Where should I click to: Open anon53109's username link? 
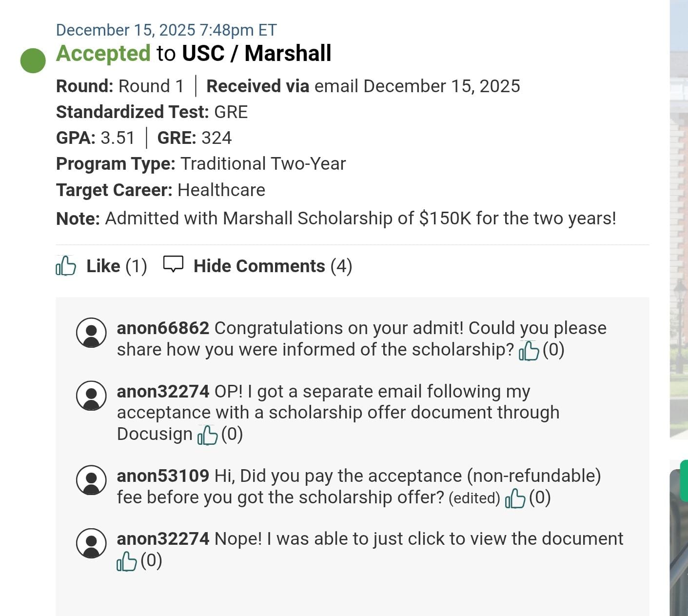point(163,476)
